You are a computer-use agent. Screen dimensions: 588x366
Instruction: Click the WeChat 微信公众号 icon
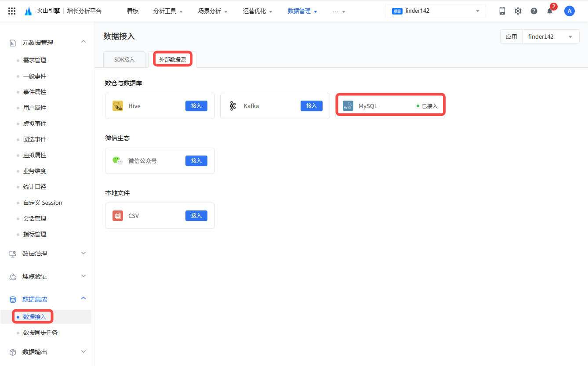118,161
